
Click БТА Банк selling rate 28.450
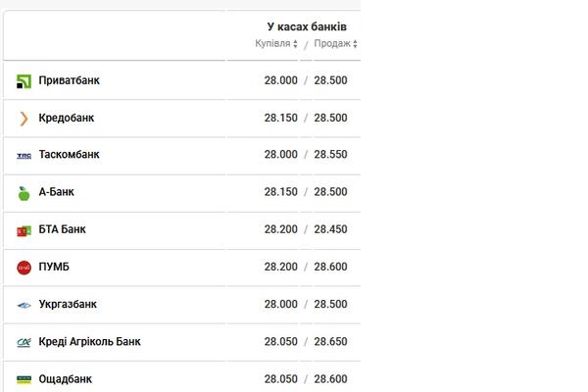coord(330,229)
